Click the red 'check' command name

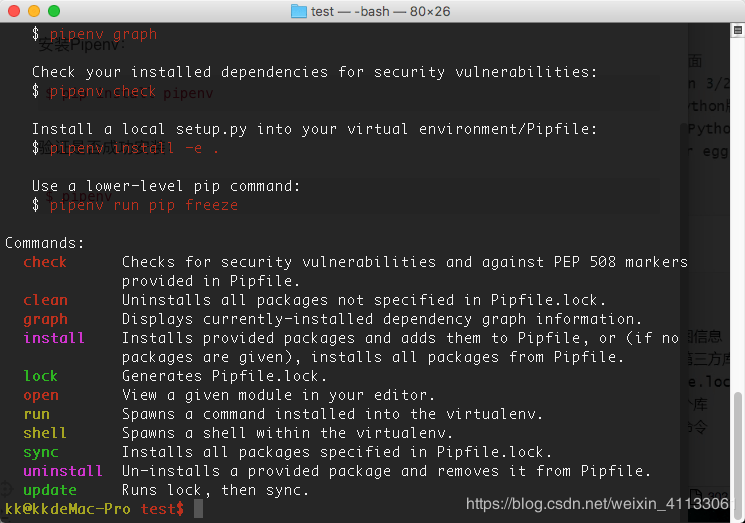click(x=45, y=262)
